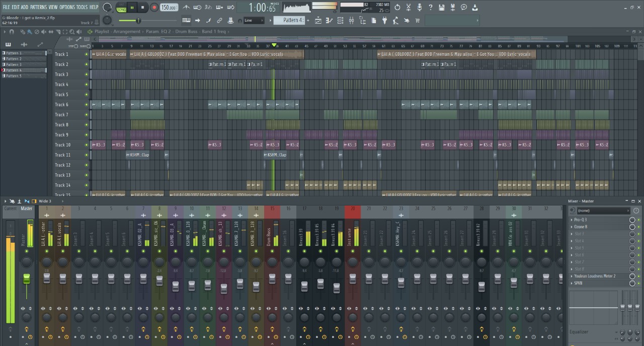Click the save project floppy icon
The width and height of the screenshot is (644, 346).
441,8
